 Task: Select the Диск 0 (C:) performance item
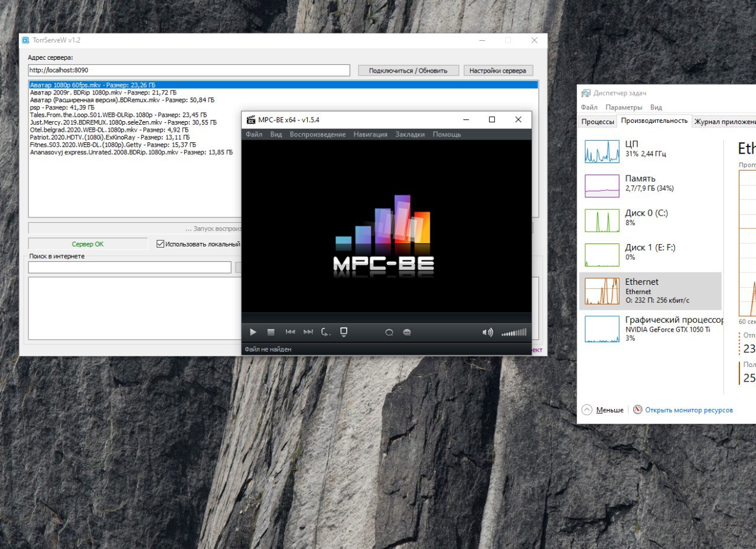pos(650,220)
